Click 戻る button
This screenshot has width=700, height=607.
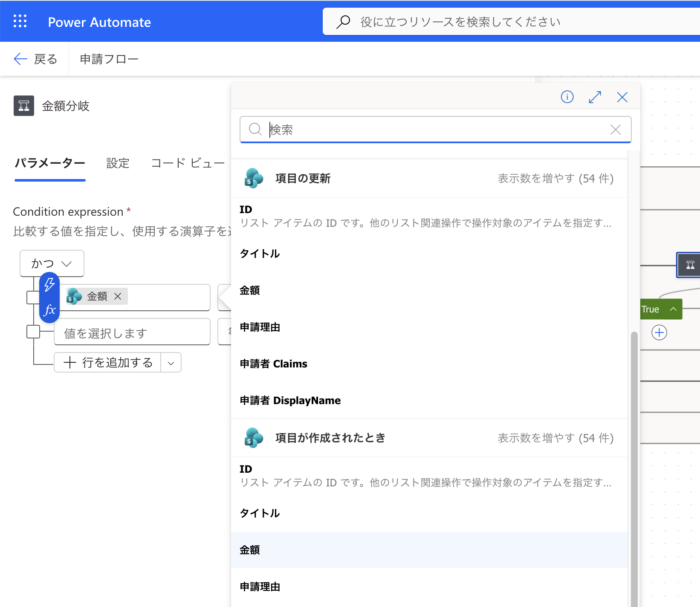click(x=35, y=59)
